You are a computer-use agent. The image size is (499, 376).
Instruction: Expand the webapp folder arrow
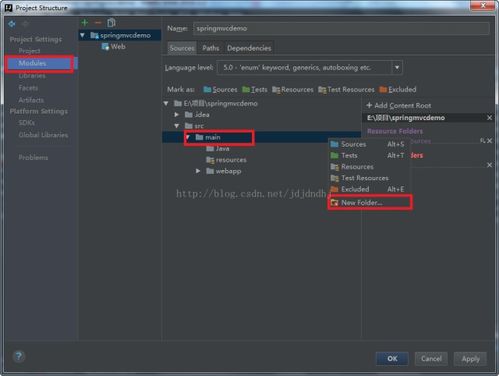pos(198,171)
